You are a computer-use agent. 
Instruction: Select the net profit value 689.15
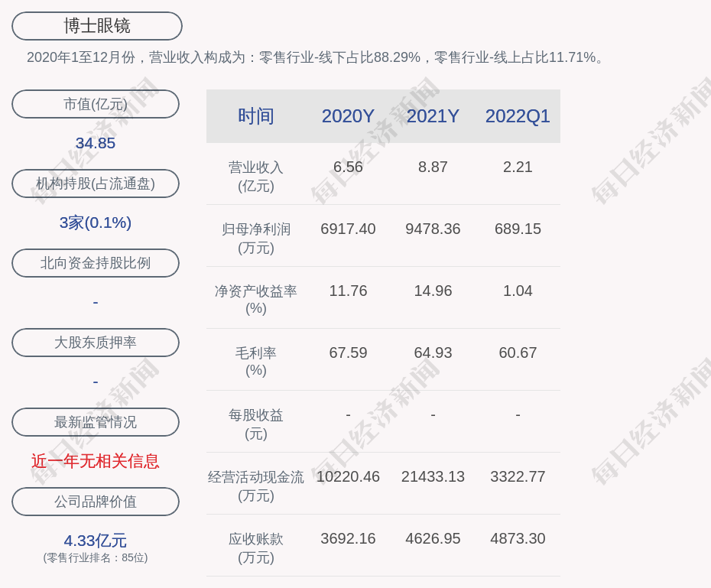click(518, 229)
